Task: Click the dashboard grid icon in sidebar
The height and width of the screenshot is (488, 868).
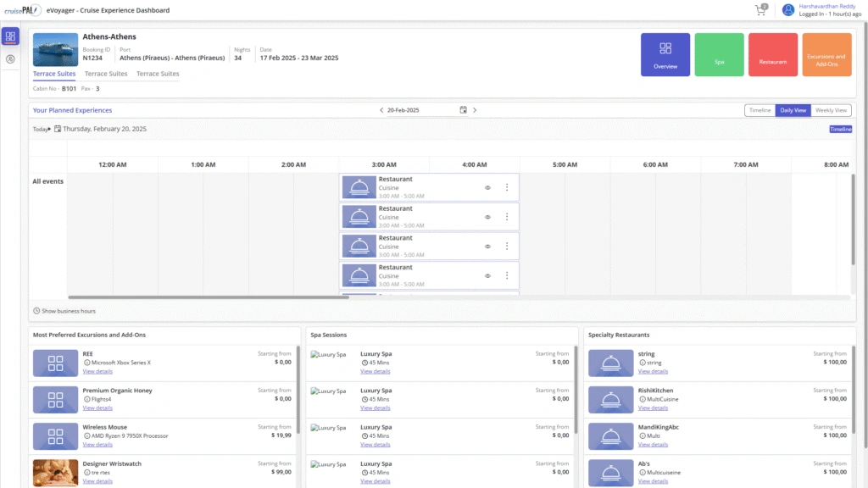Action: click(10, 36)
